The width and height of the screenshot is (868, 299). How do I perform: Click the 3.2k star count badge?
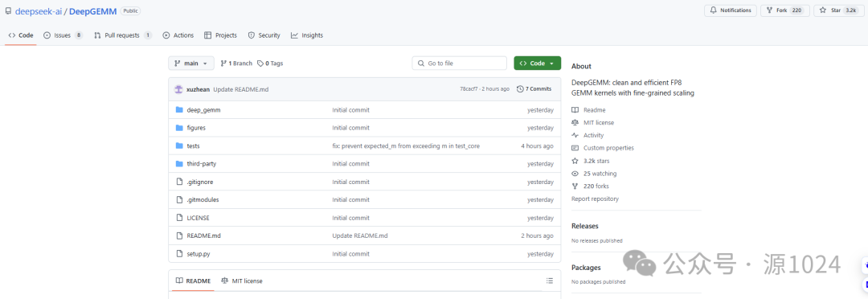tap(851, 10)
